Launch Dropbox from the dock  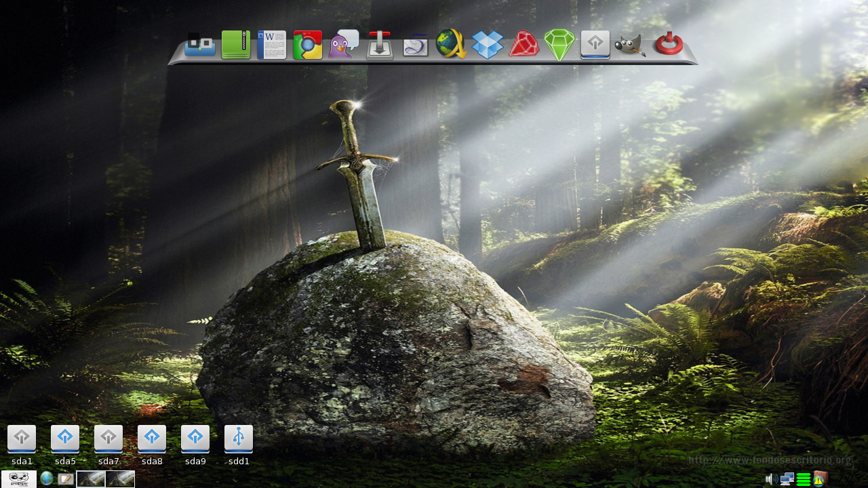[488, 44]
